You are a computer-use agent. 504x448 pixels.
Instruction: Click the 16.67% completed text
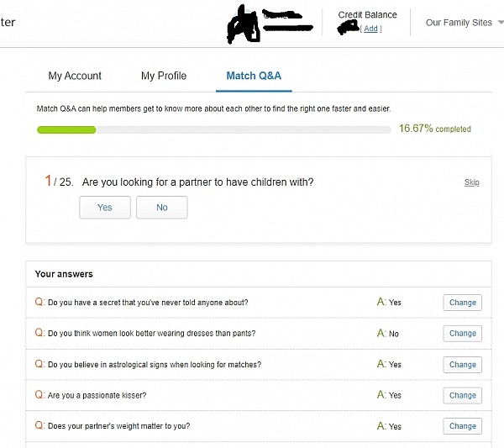[434, 129]
